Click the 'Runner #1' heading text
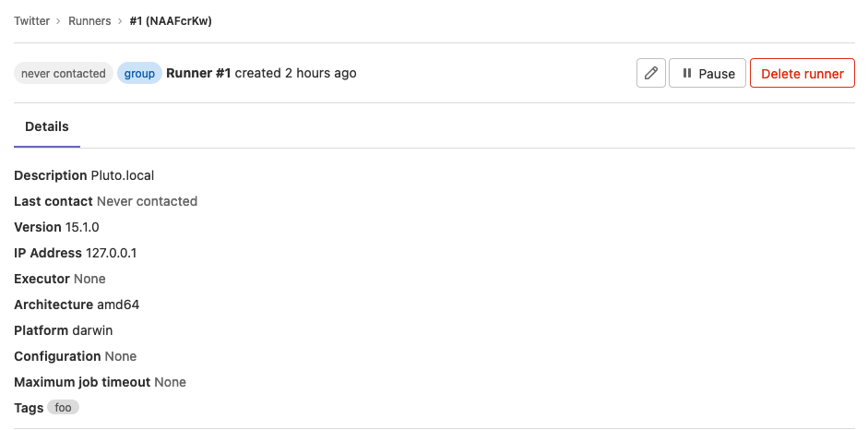Viewport: 868px width, 430px height. [198, 73]
